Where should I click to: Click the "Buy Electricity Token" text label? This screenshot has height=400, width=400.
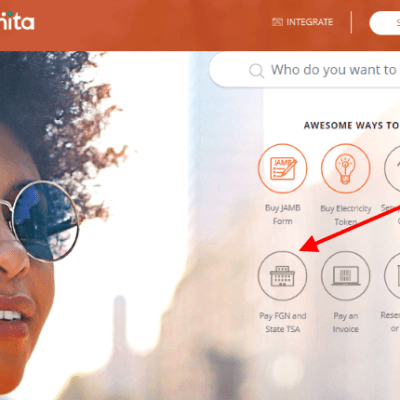346,215
